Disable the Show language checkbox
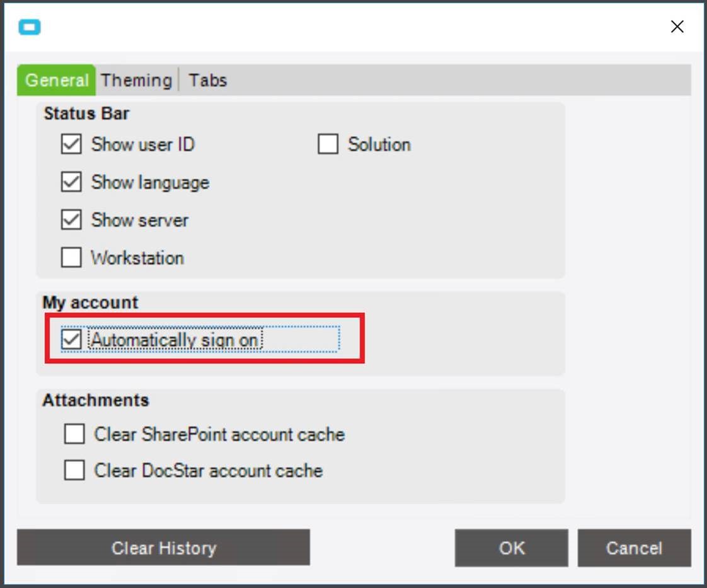707x588 pixels. click(x=71, y=182)
